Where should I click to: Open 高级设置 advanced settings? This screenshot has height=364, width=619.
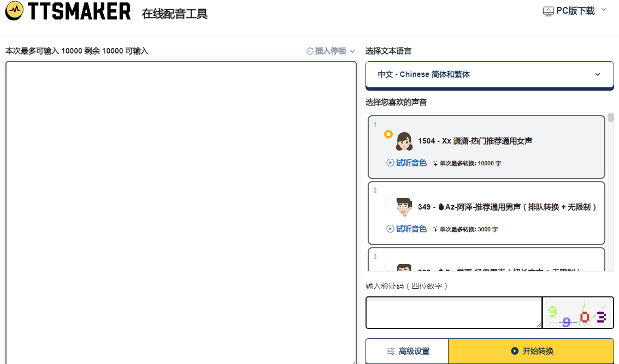pyautogui.click(x=406, y=351)
